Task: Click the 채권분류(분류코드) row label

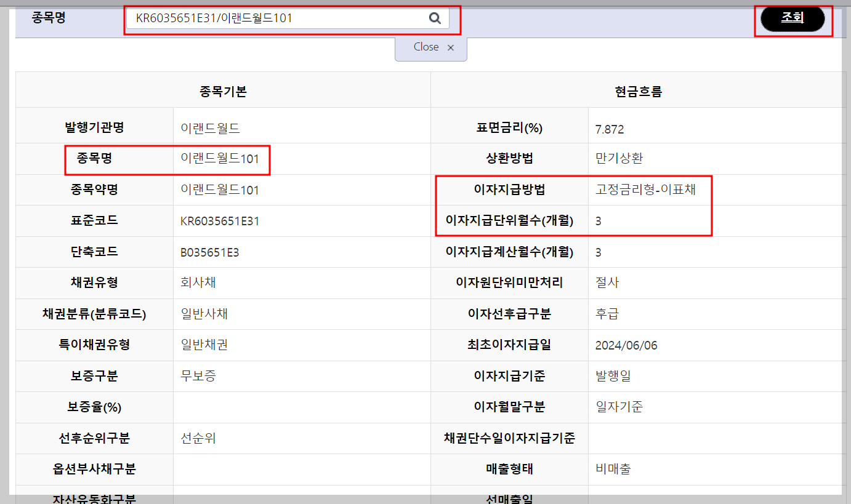Action: click(94, 314)
